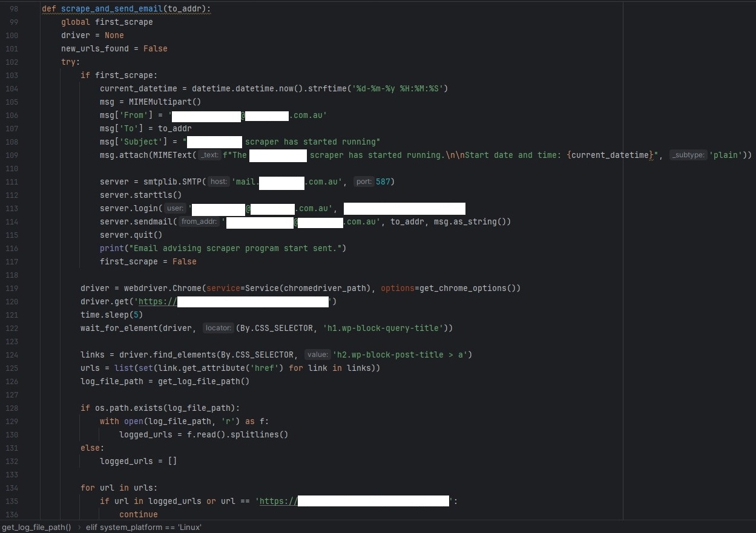Click the "continue" statement

pos(138,514)
